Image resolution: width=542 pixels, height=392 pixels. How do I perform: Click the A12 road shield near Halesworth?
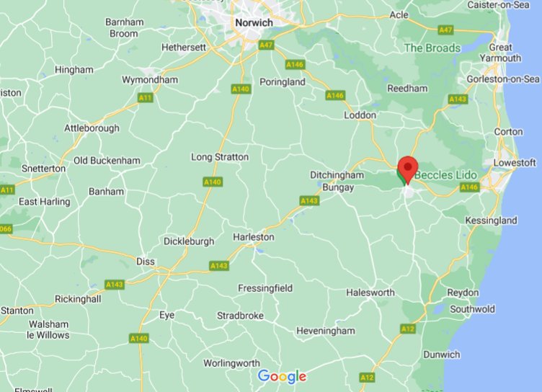[x=408, y=329]
